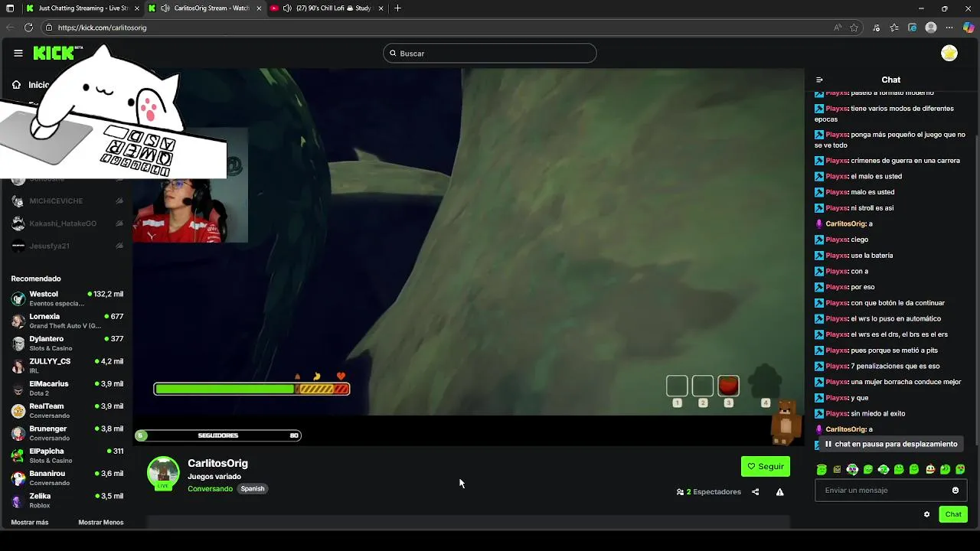Open RealTeam recommended channel
980x551 pixels.
67,411
